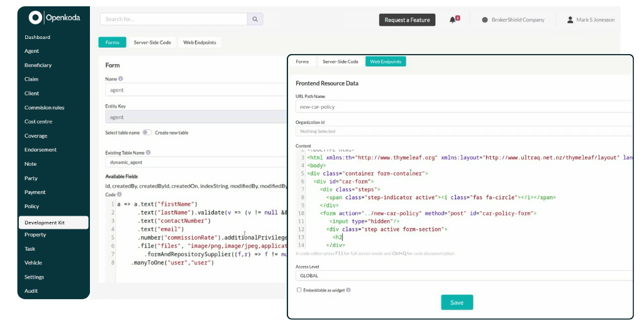Image resolution: width=644 pixels, height=330 pixels.
Task: Open the notifications bell icon
Action: coord(452,20)
